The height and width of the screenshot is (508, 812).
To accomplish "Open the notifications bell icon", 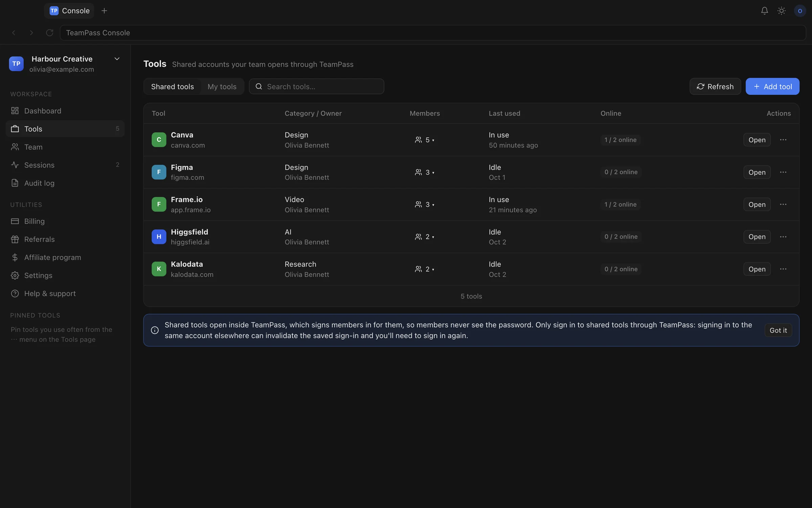I will click(764, 11).
